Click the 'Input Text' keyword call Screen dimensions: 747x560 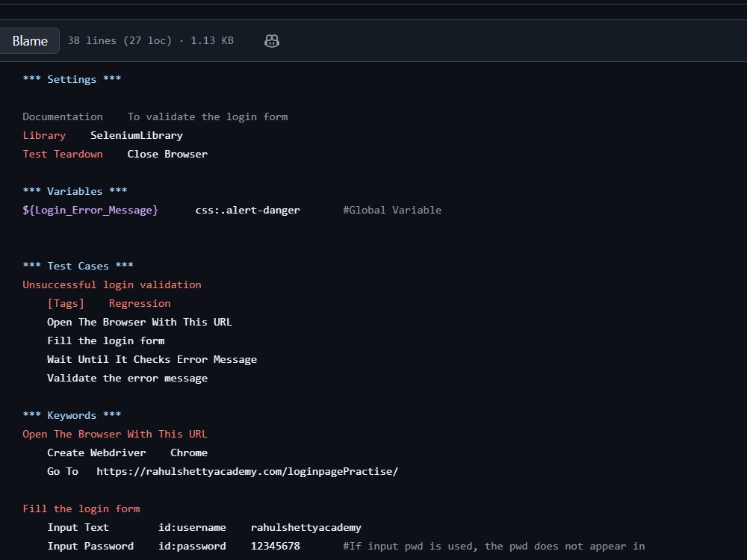(78, 528)
